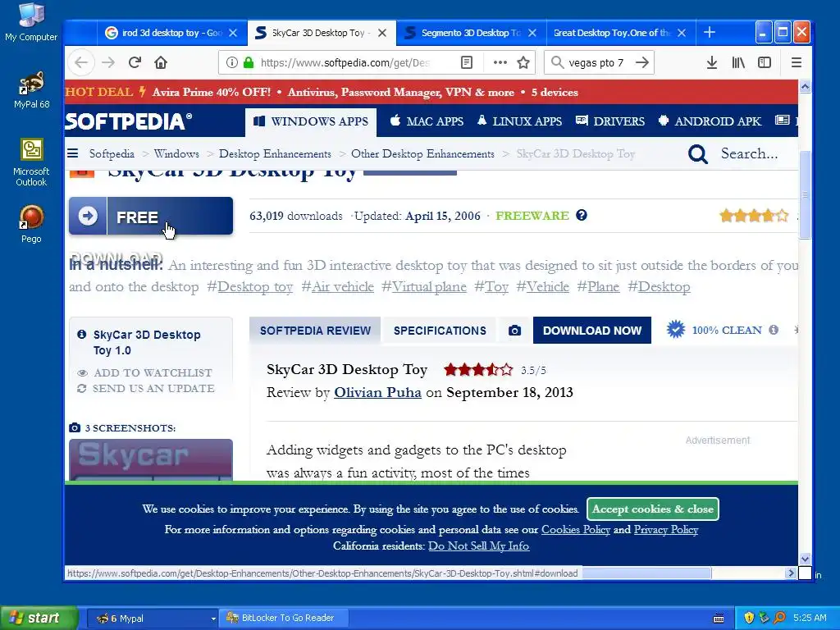This screenshot has width=840, height=630.
Task: Open Olivian Puha author link
Action: click(377, 393)
